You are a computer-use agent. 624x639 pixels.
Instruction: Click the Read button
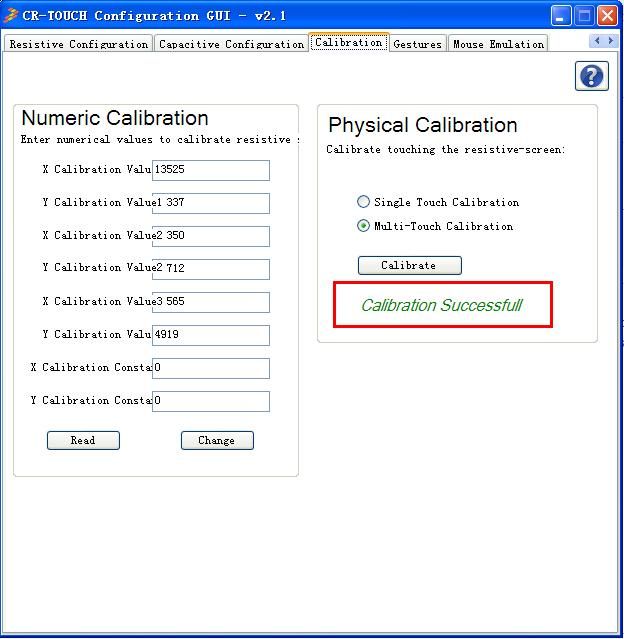(83, 440)
